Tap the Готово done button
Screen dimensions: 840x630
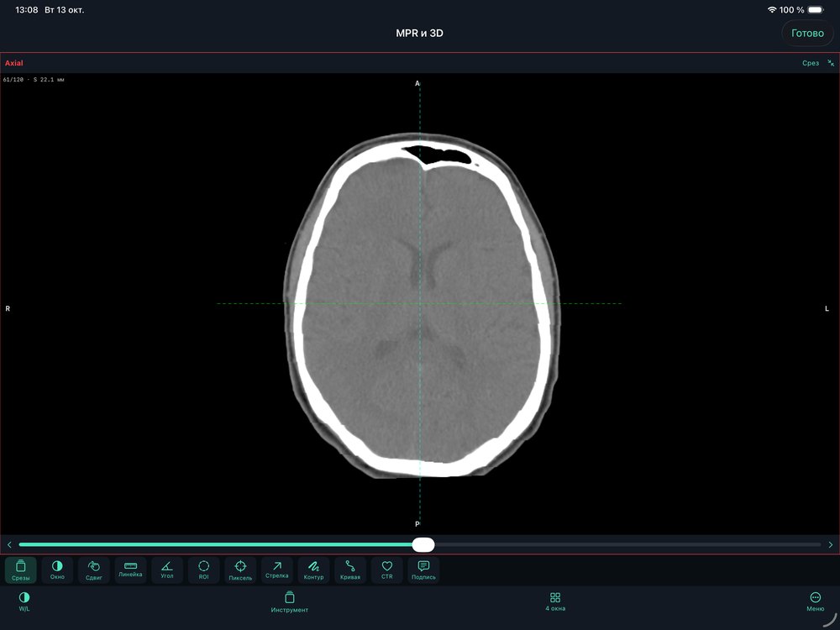807,34
